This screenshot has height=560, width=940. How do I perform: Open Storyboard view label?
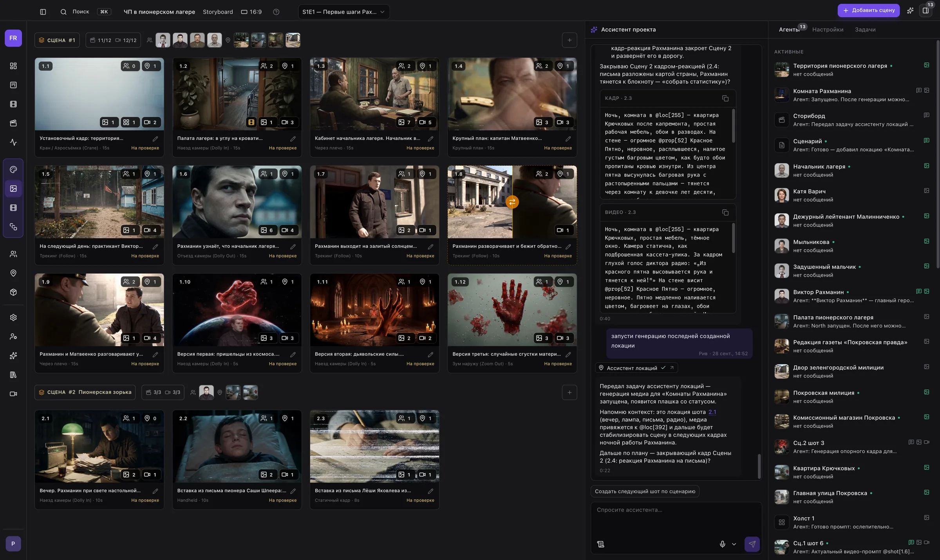tap(218, 12)
